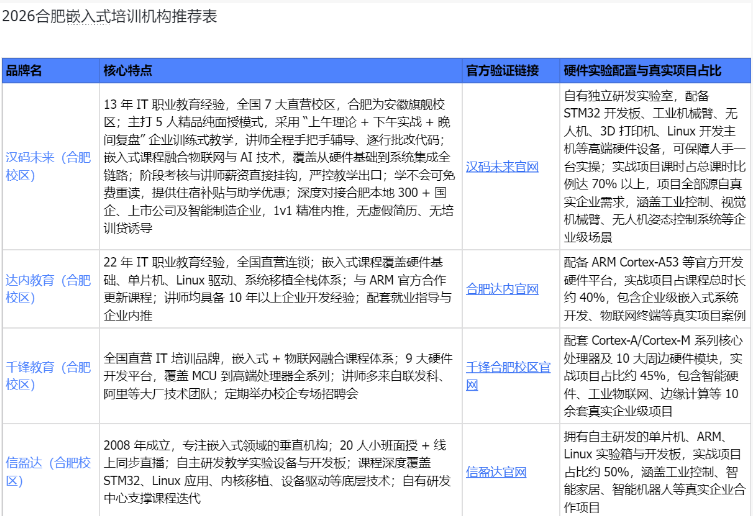Select the 达内教育（合肥校区）brand name cell
This screenshot has height=516, width=753.
coord(50,289)
